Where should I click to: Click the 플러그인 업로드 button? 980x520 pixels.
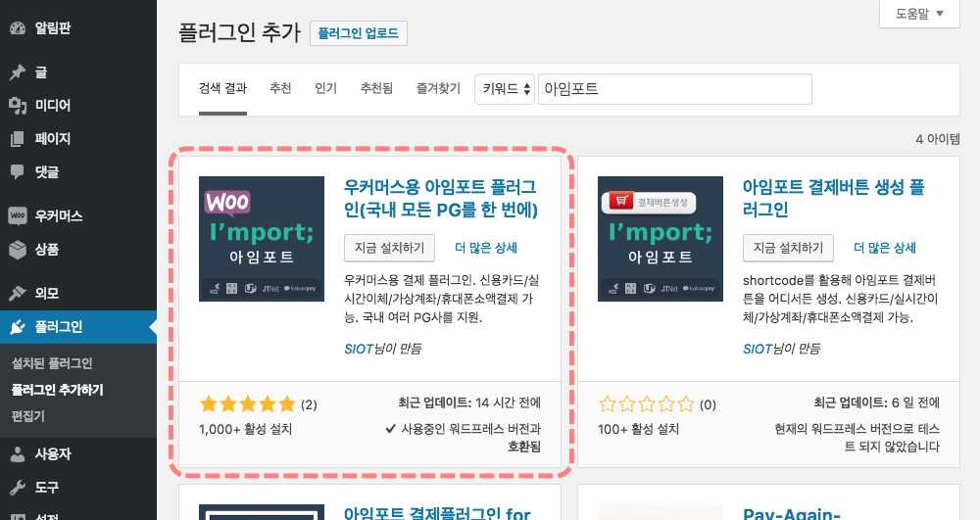pyautogui.click(x=358, y=33)
